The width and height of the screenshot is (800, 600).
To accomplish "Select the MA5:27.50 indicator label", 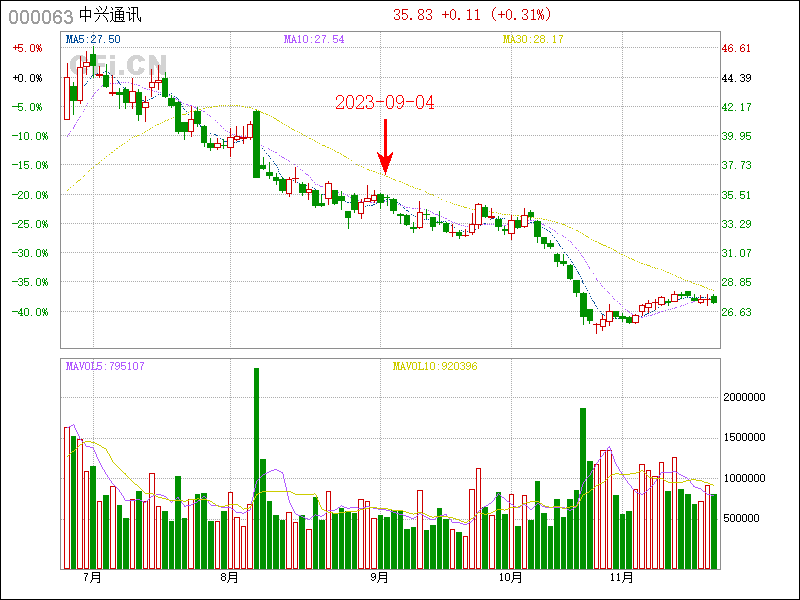I will (x=93, y=39).
